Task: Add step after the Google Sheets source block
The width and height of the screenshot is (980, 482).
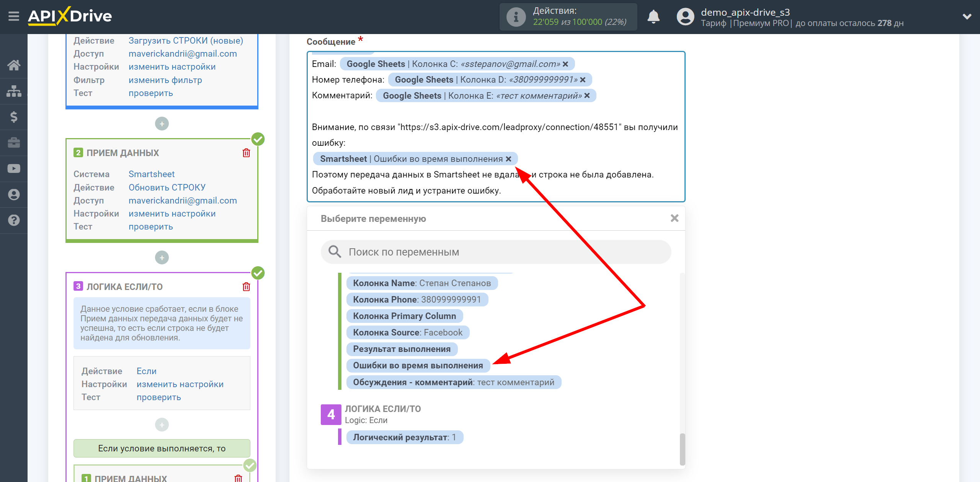Action: [162, 124]
